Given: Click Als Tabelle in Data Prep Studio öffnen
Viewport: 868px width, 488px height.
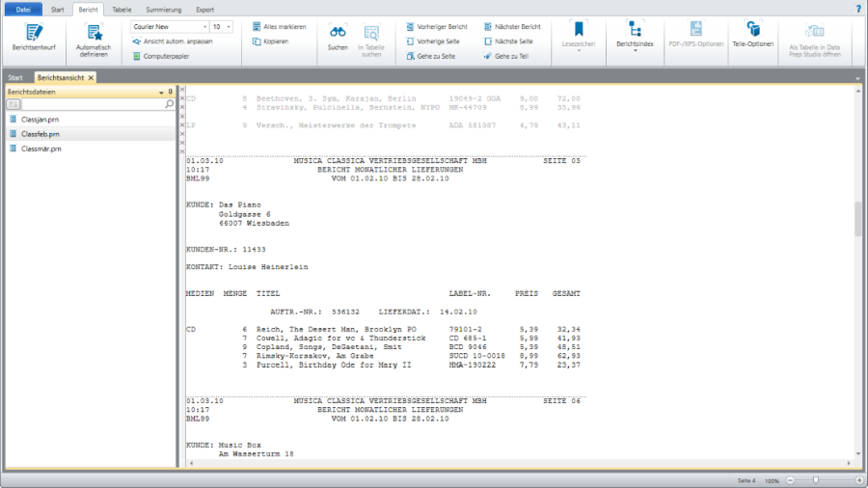Looking at the screenshot, I should click(815, 41).
